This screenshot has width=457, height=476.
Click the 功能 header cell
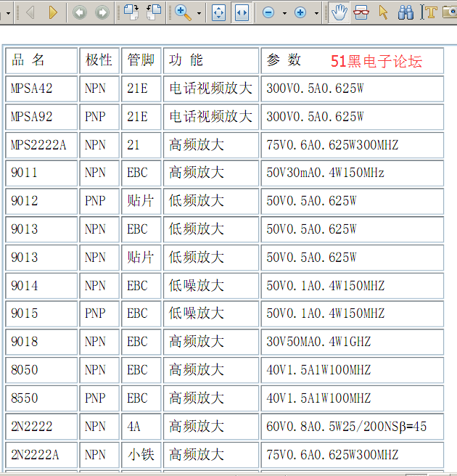211,60
